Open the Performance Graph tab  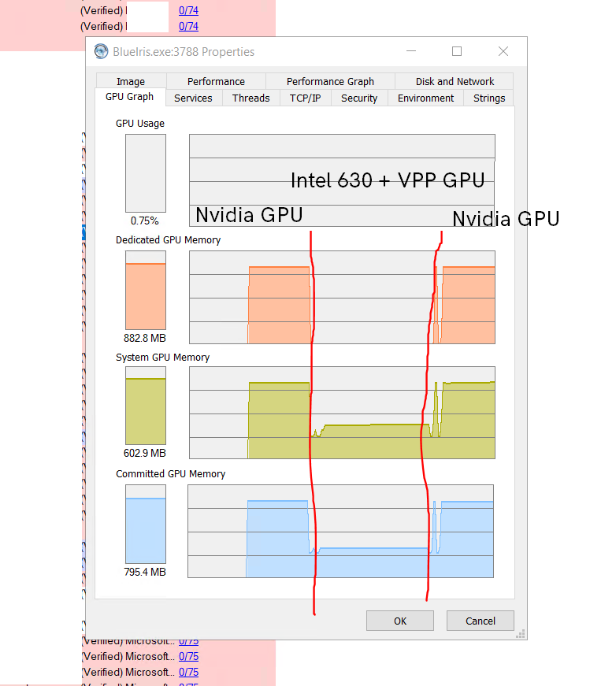[330, 81]
